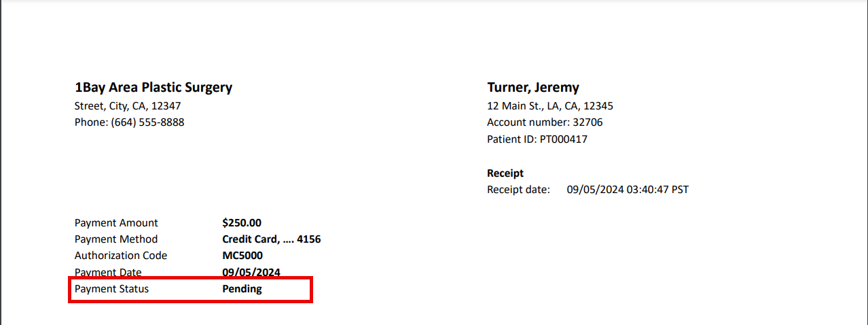Click the $250.00 amount value
The width and height of the screenshot is (868, 325).
pos(241,223)
